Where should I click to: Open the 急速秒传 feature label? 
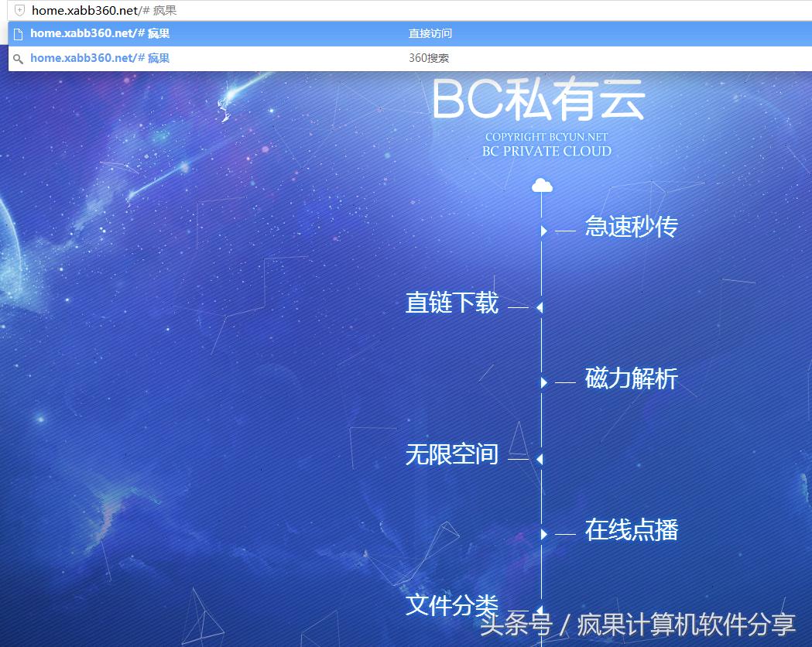632,226
